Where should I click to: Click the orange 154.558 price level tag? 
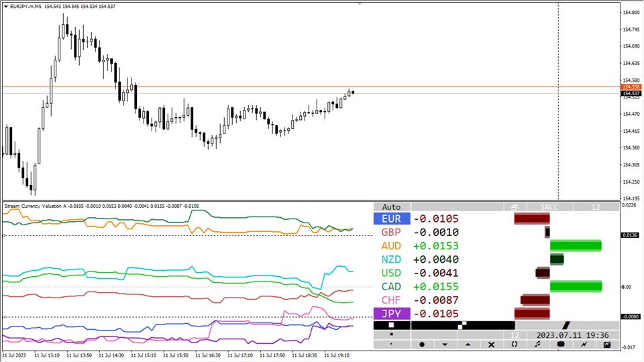631,87
